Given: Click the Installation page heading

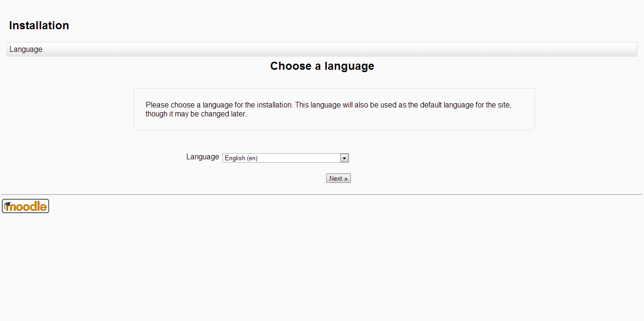Looking at the screenshot, I should pyautogui.click(x=39, y=25).
